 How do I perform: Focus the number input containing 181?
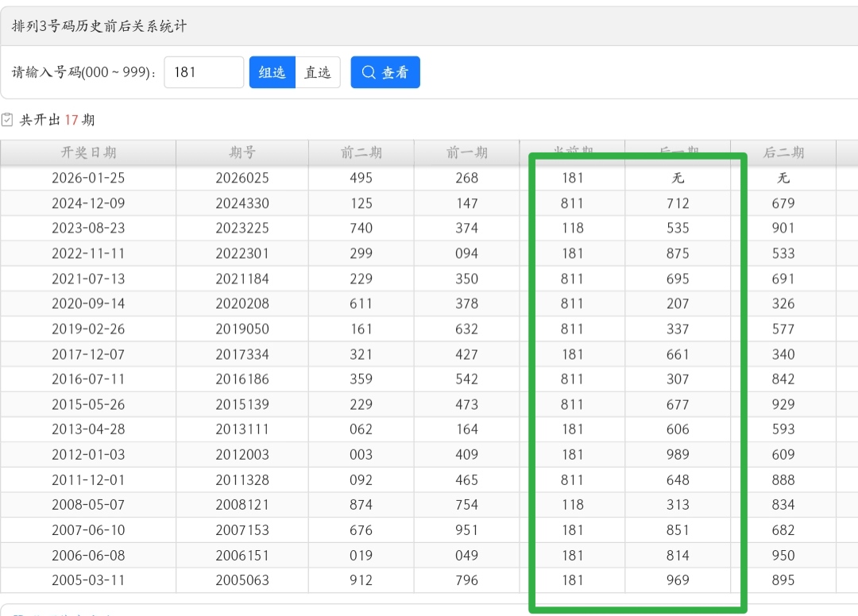(203, 72)
